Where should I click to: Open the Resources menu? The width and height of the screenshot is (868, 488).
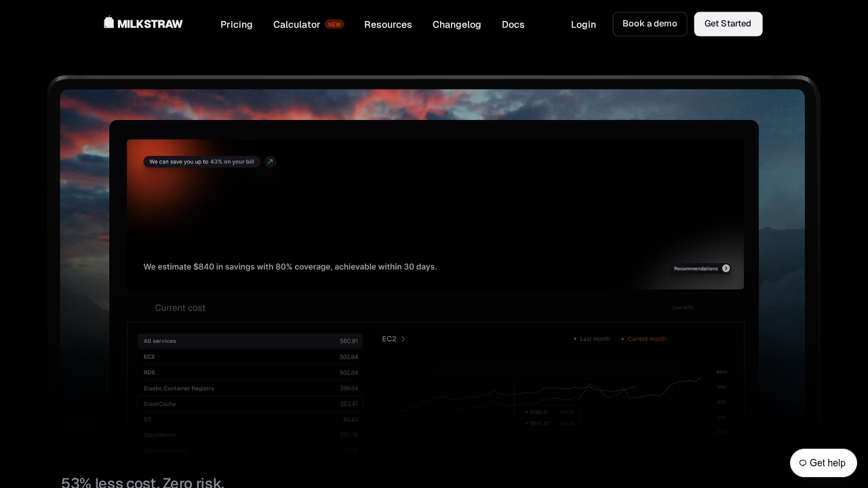(388, 24)
